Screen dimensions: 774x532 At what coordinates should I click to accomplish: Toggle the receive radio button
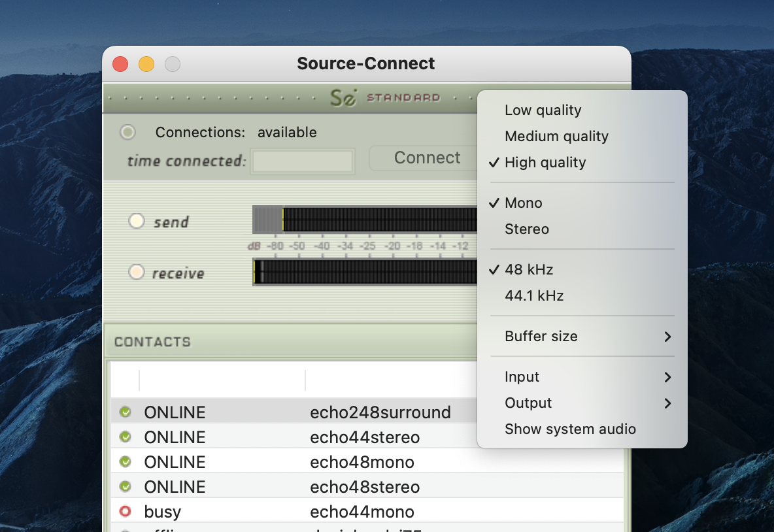point(136,272)
